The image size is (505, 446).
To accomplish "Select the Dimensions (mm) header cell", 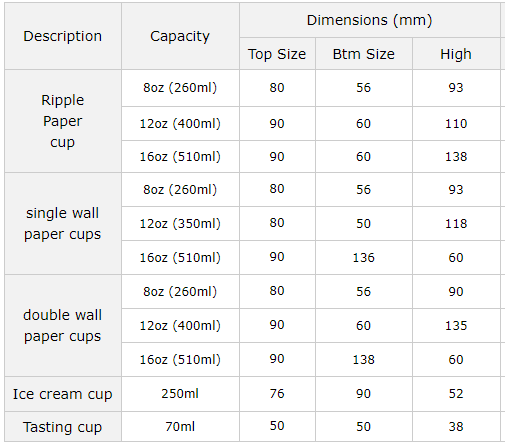I will pyautogui.click(x=369, y=20).
